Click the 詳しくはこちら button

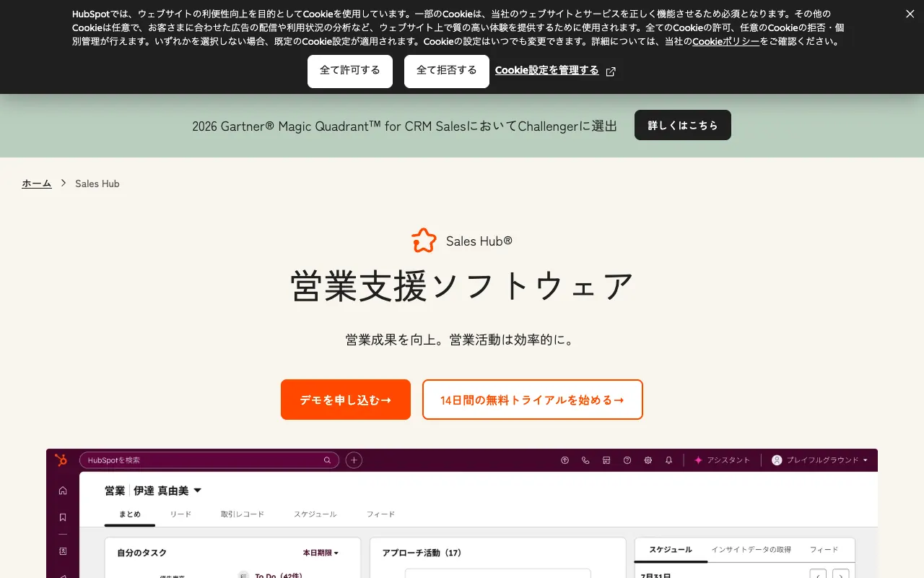pyautogui.click(x=683, y=125)
